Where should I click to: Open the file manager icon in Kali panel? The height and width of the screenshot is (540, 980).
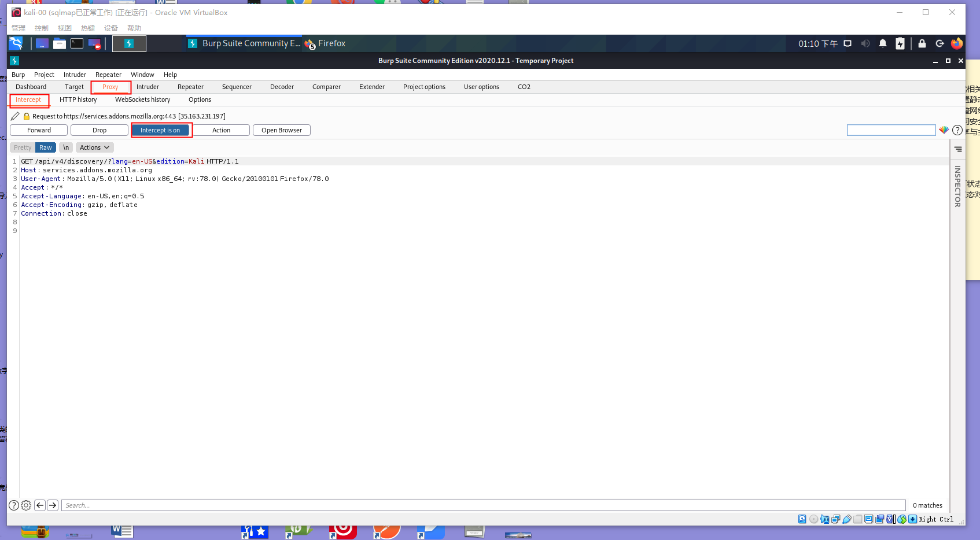click(60, 43)
